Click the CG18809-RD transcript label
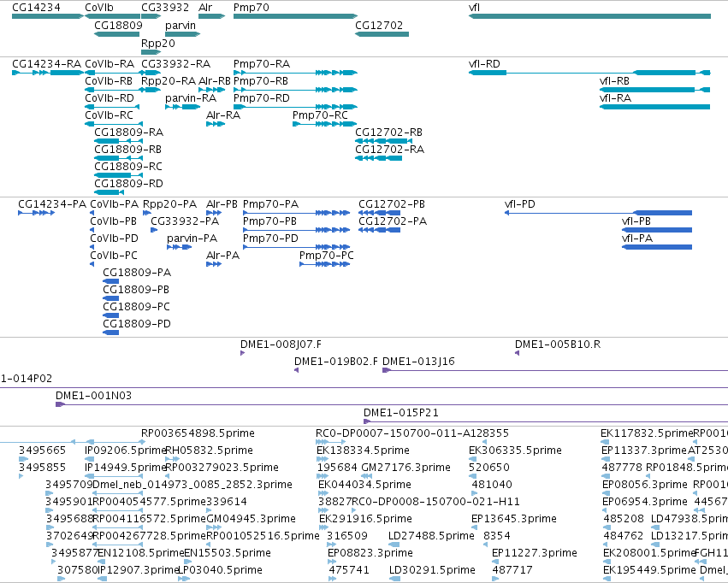The width and height of the screenshot is (728, 583). pyautogui.click(x=128, y=184)
